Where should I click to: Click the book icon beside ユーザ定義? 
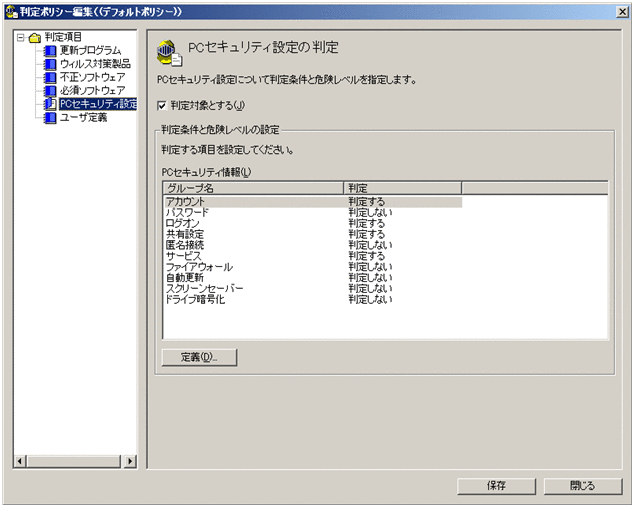click(x=50, y=117)
